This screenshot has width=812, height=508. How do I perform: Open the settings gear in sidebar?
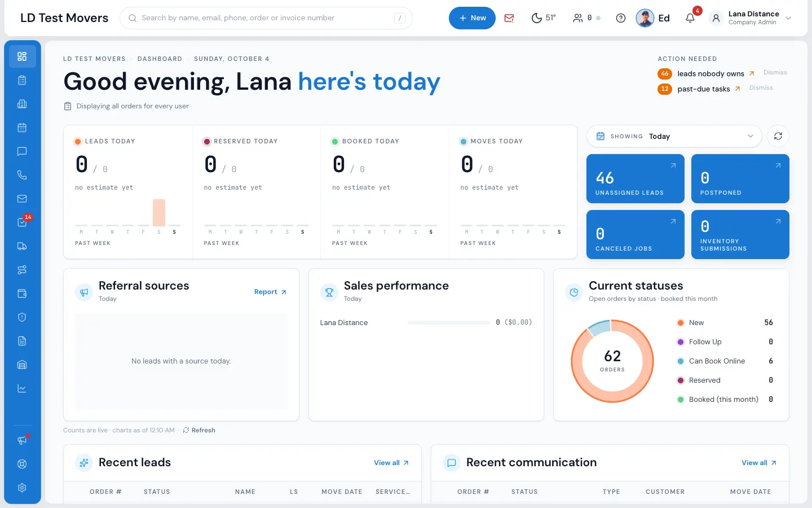[22, 488]
